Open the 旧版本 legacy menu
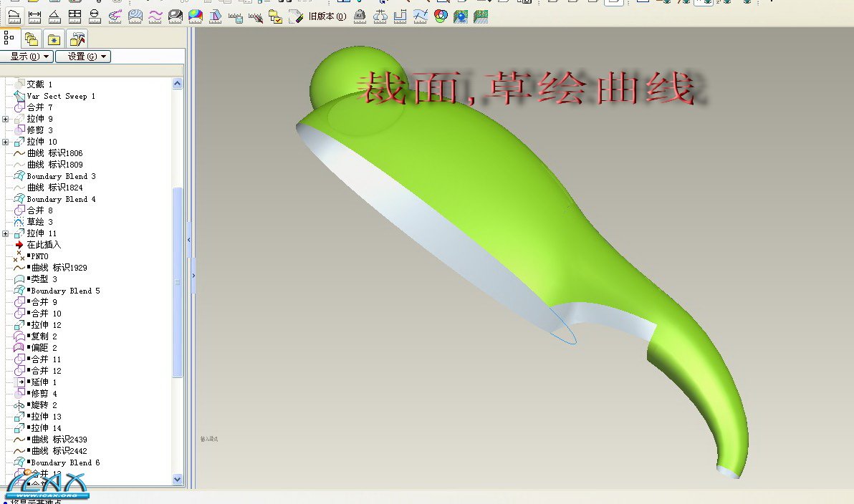 pos(327,16)
